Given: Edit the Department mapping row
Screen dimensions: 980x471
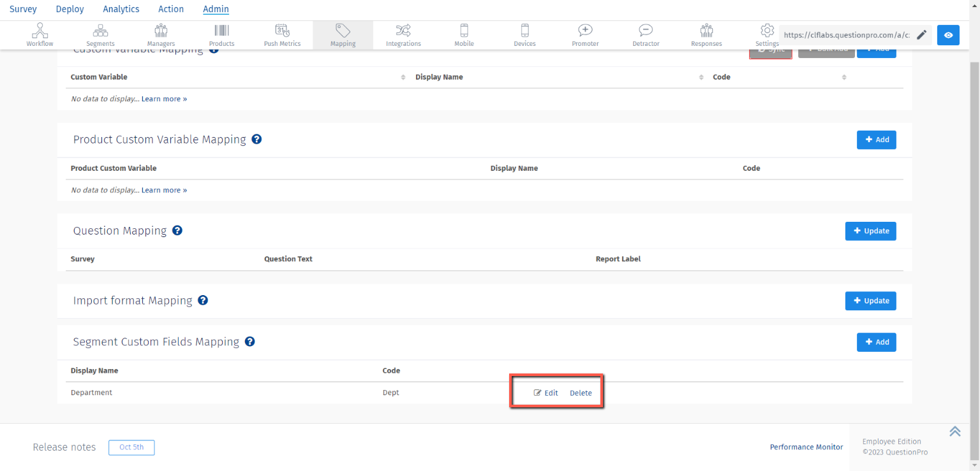Looking at the screenshot, I should click(546, 393).
